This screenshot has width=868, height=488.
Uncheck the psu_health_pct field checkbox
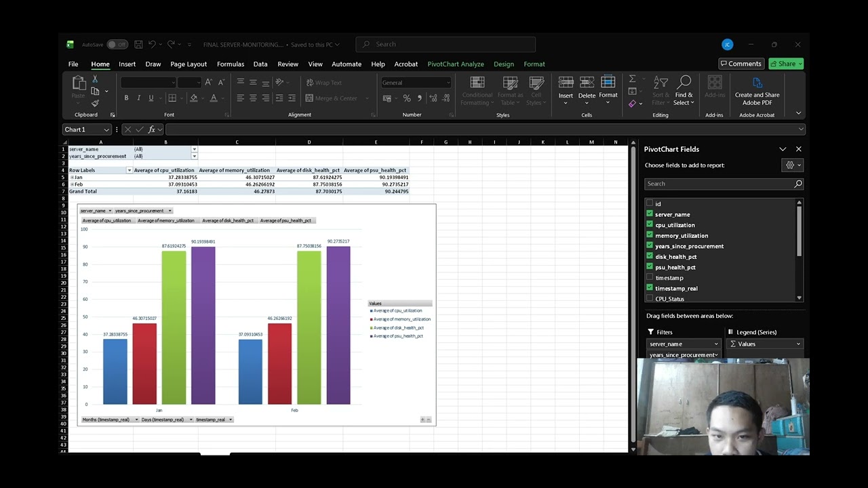click(650, 267)
